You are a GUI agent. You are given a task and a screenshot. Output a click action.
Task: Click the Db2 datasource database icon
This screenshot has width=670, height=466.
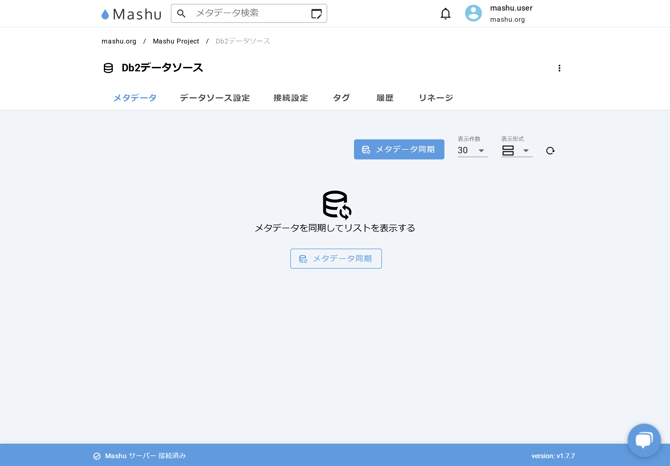click(x=108, y=68)
